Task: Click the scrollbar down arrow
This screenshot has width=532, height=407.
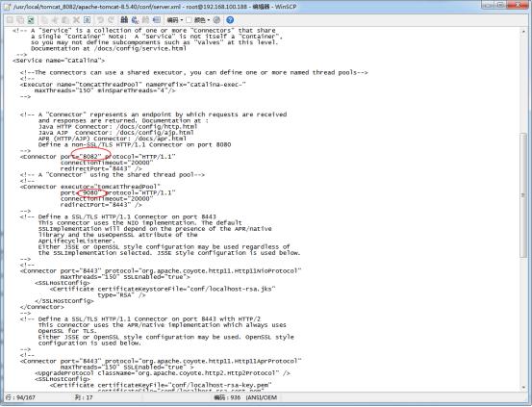Action: pos(523,387)
